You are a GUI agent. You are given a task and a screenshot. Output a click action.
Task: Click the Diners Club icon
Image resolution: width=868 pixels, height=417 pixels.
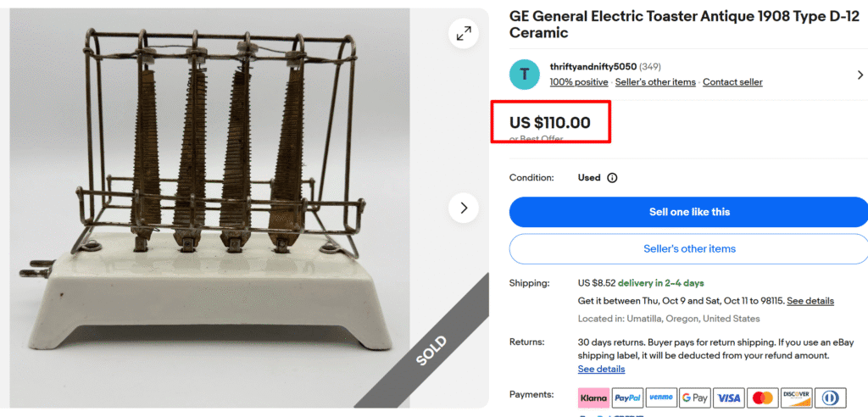830,398
